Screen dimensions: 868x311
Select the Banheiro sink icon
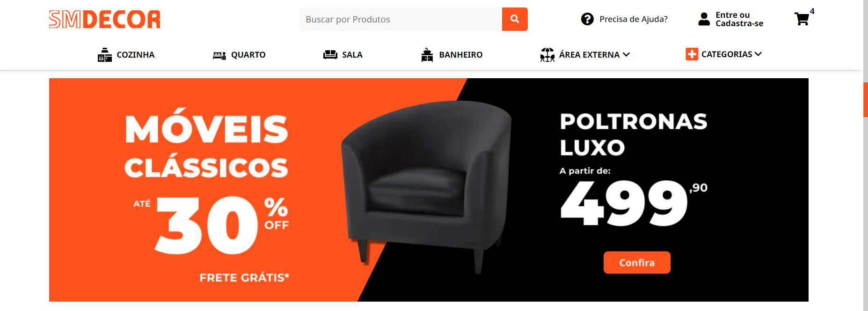pyautogui.click(x=427, y=55)
